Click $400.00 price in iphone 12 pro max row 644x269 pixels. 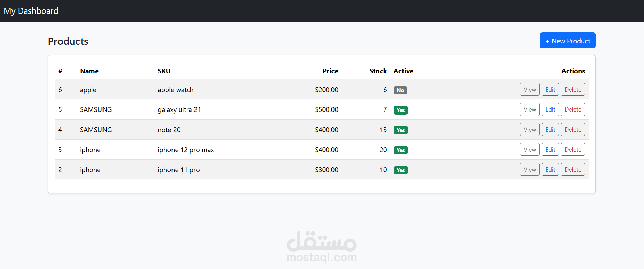coord(326,150)
